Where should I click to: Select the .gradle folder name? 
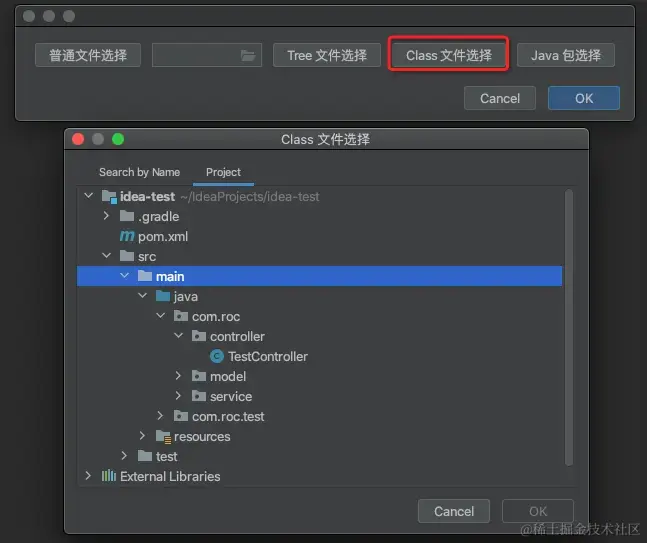158,217
